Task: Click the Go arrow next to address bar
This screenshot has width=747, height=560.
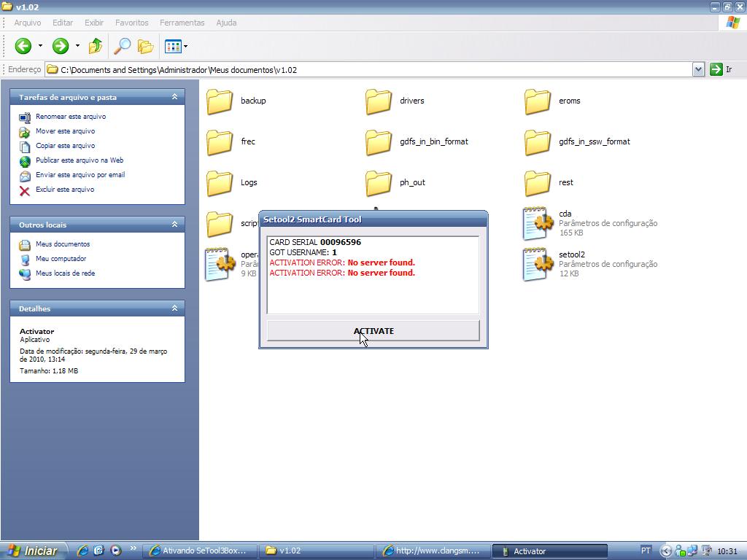Action: (x=716, y=69)
